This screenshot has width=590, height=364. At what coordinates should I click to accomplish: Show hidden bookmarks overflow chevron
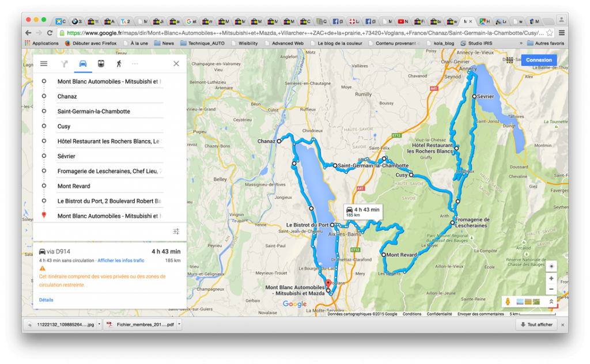point(521,43)
